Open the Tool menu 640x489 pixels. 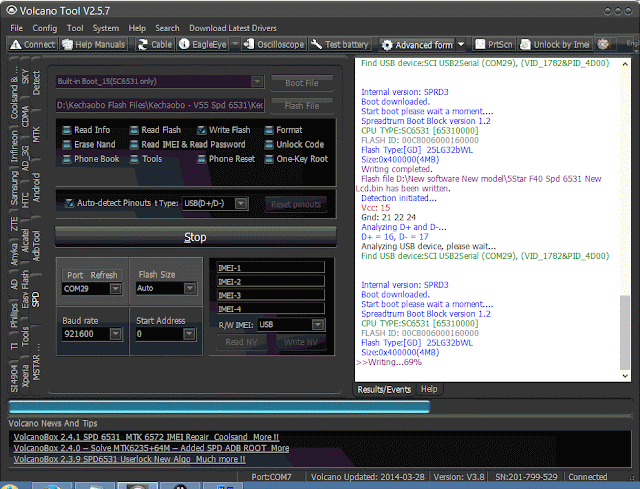[75, 28]
